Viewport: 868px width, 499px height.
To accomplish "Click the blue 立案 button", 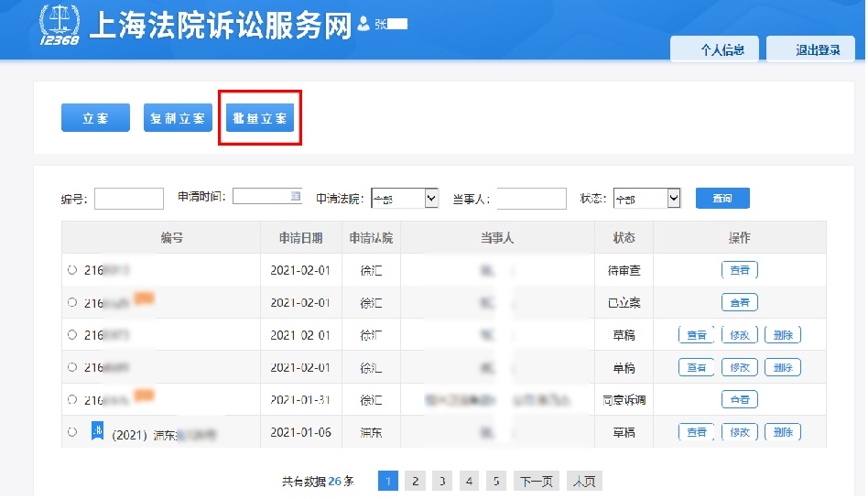I will [95, 119].
